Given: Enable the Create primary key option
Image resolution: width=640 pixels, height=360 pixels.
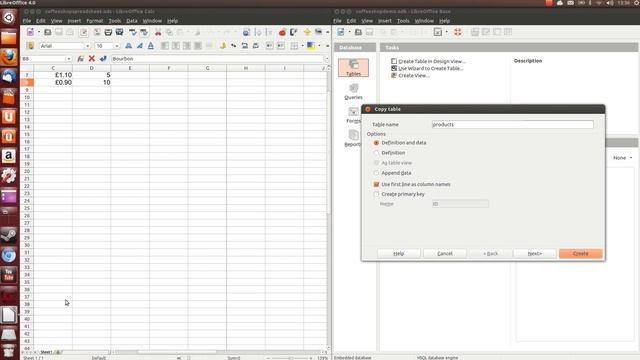Looking at the screenshot, I should click(376, 194).
